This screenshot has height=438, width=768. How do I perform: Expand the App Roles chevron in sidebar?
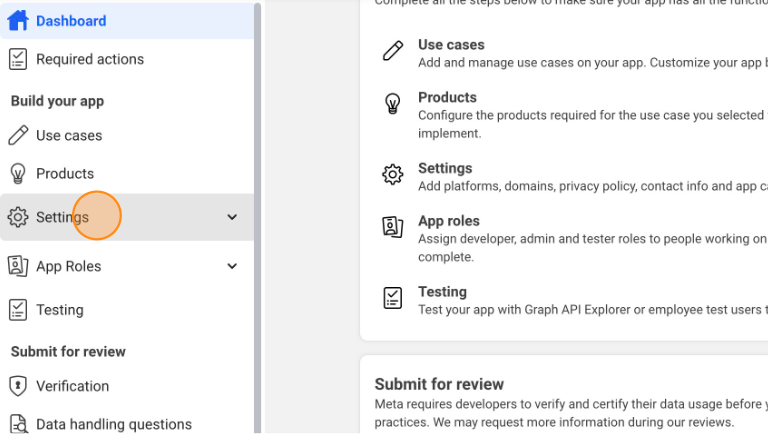232,266
